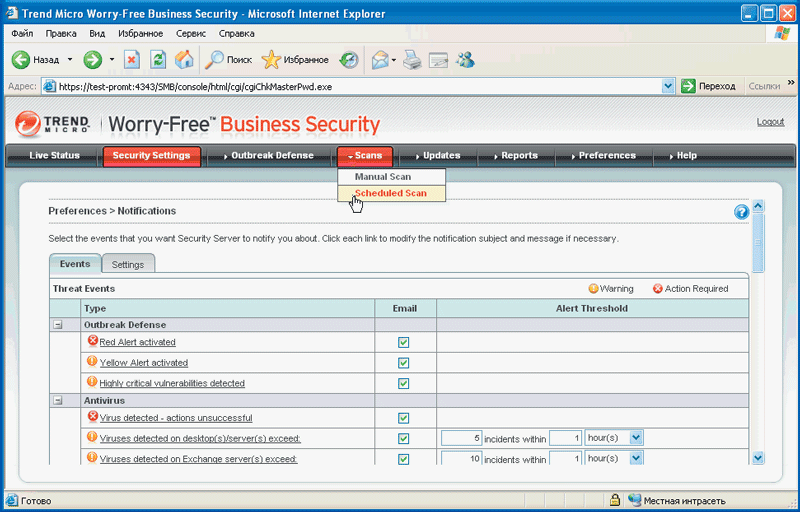The height and width of the screenshot is (512, 800).
Task: Click the Logout link
Action: point(770,122)
